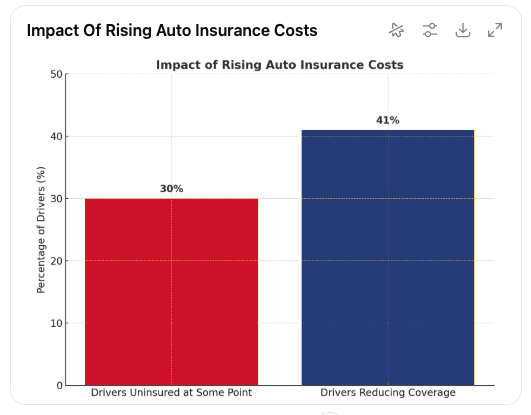The width and height of the screenshot is (531, 415).
Task: Expand the chart to fullscreen
Action: click(x=495, y=30)
